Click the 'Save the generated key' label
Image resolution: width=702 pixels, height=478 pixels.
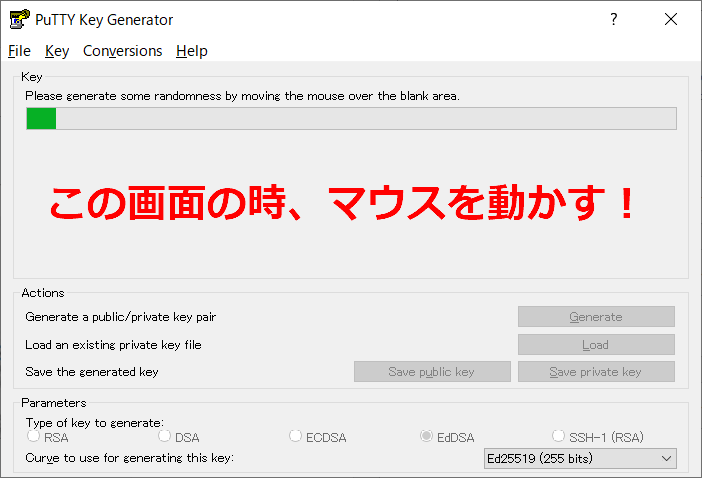pyautogui.click(x=92, y=372)
